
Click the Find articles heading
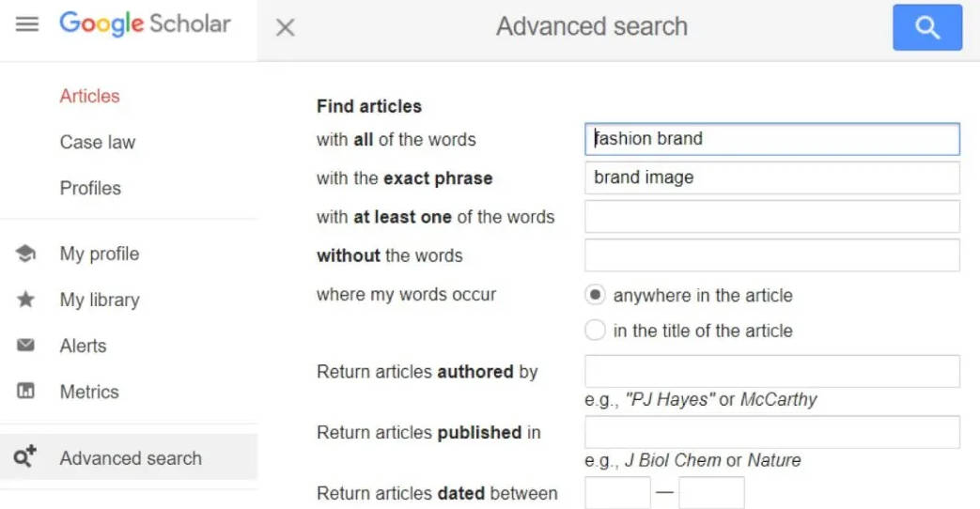[368, 106]
